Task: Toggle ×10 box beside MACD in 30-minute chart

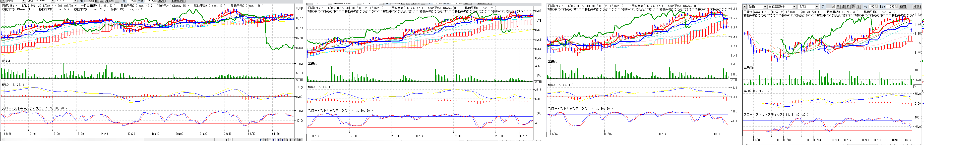Action: (x=733, y=80)
